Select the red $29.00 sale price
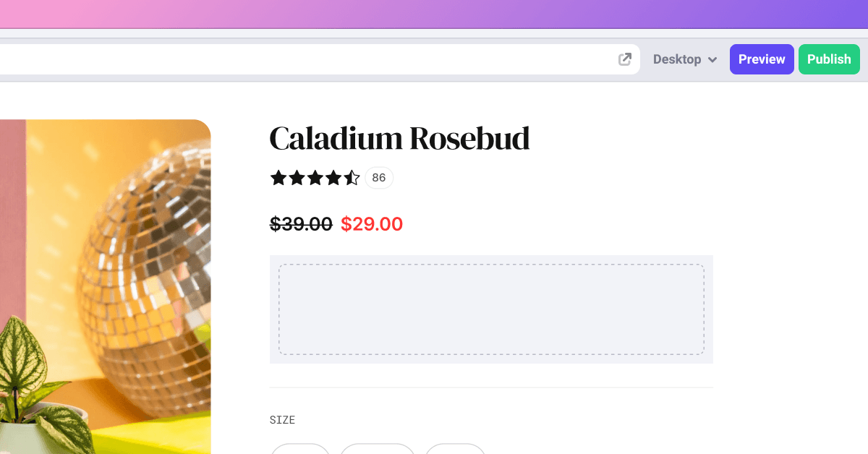The image size is (868, 454). [x=372, y=224]
